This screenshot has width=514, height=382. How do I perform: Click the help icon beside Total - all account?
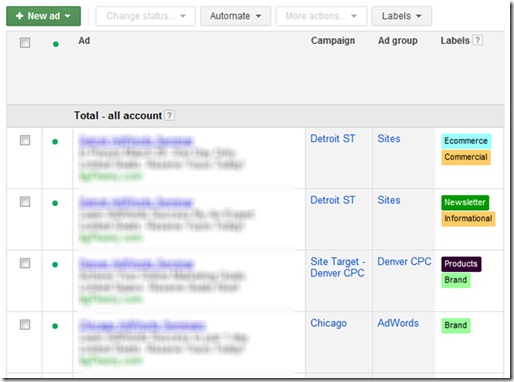pyautogui.click(x=169, y=115)
